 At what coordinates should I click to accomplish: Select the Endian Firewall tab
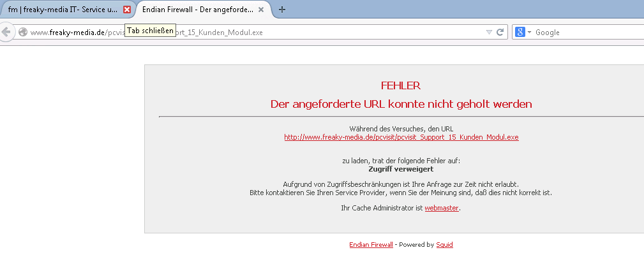(197, 10)
